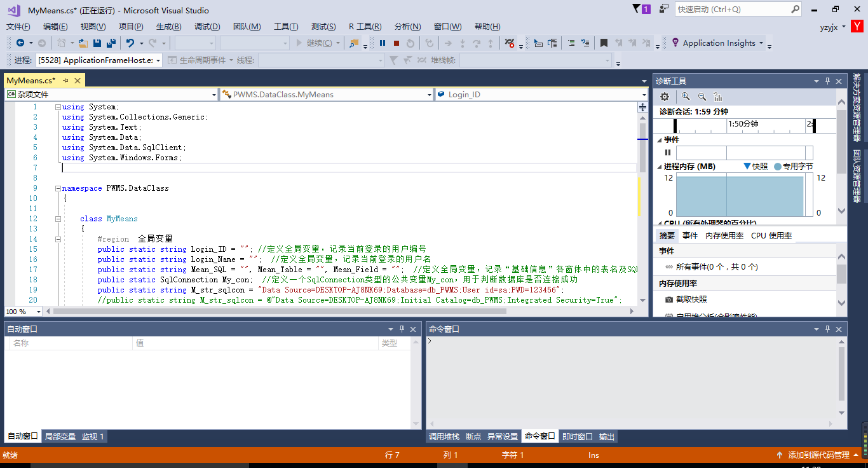This screenshot has width=868, height=468.
Task: Click the Application Insights lightbulb icon
Action: tap(675, 43)
